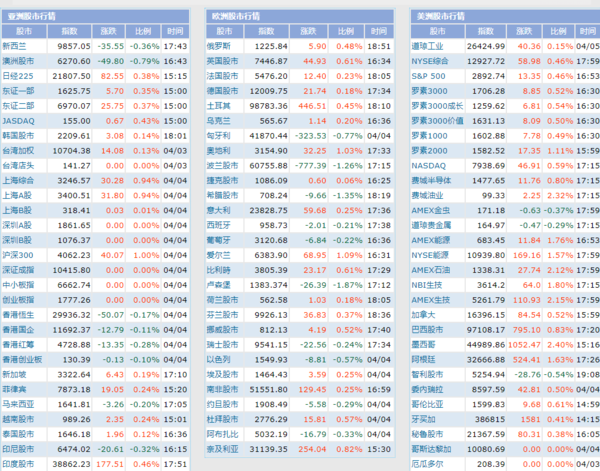Click the 奈及利亚 market link

[223, 449]
